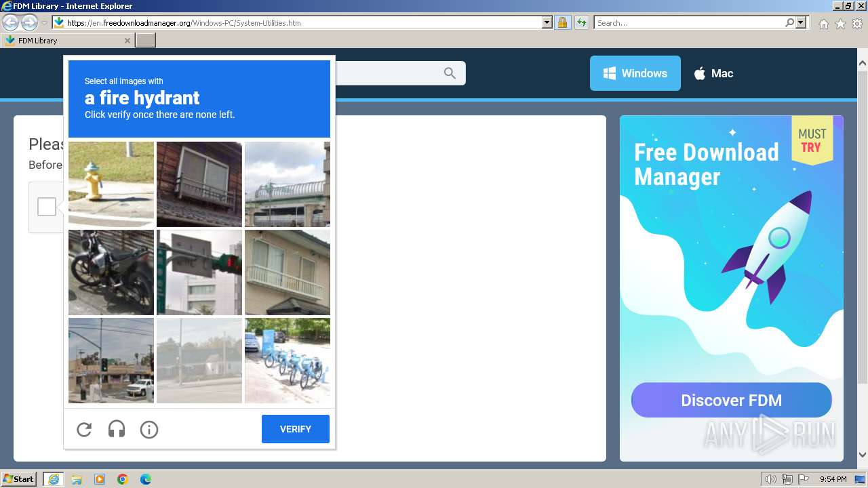
Task: Open Windows Media Player taskbar icon
Action: pos(100,479)
